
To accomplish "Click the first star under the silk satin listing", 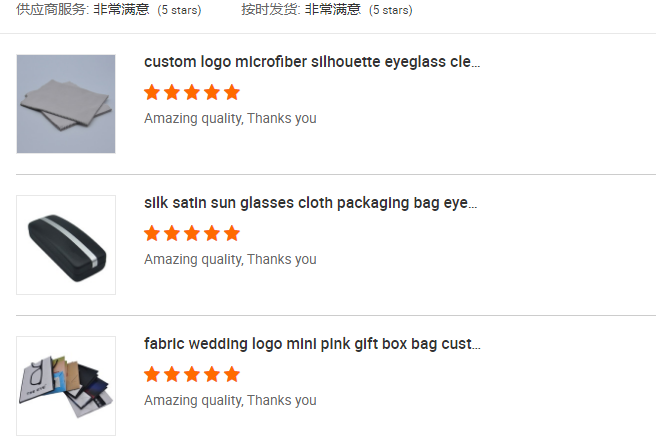I will click(152, 233).
